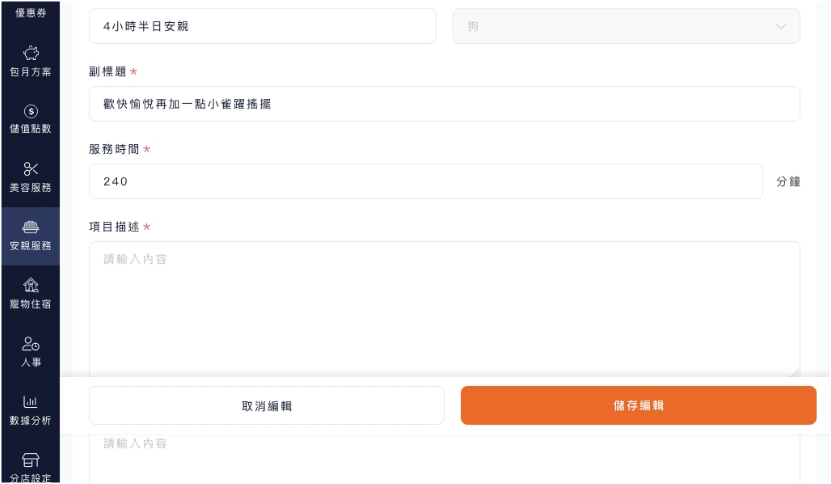The image size is (831, 484).
Task: Click the 取消編輯 button
Action: click(267, 406)
